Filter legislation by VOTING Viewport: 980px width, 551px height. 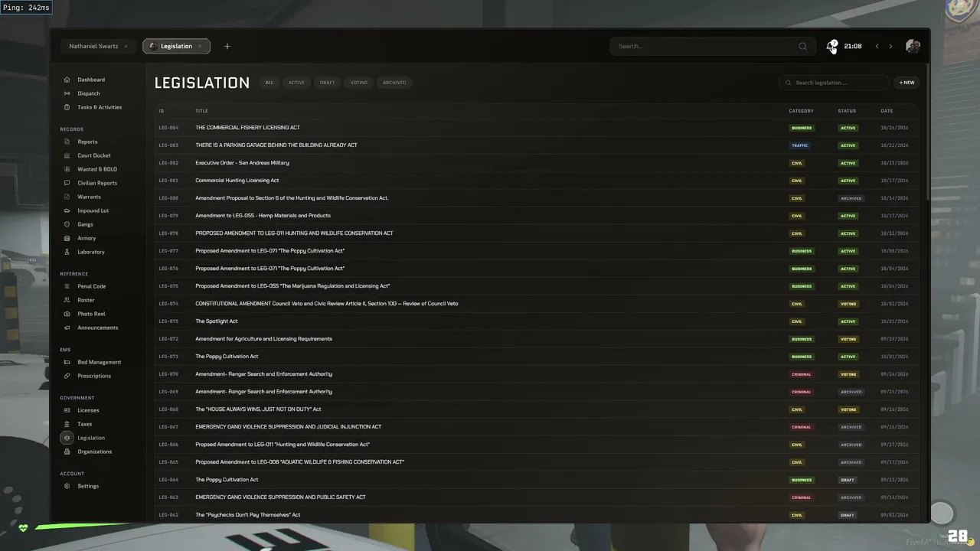(358, 83)
